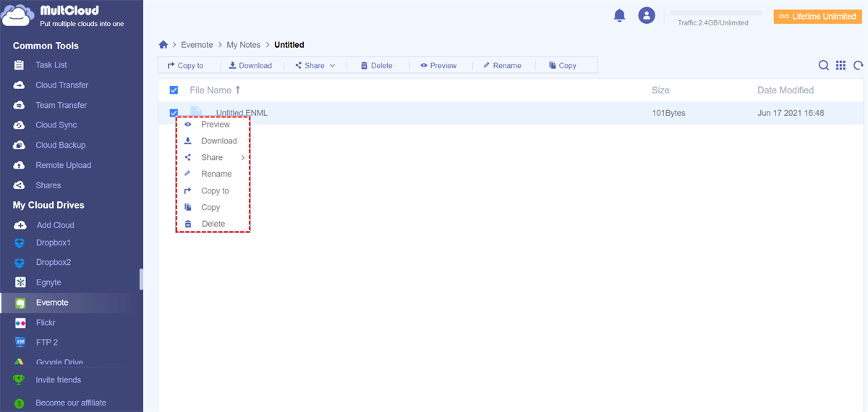The width and height of the screenshot is (868, 412).
Task: Click the sidebar scrollbar handle
Action: coord(141,279)
